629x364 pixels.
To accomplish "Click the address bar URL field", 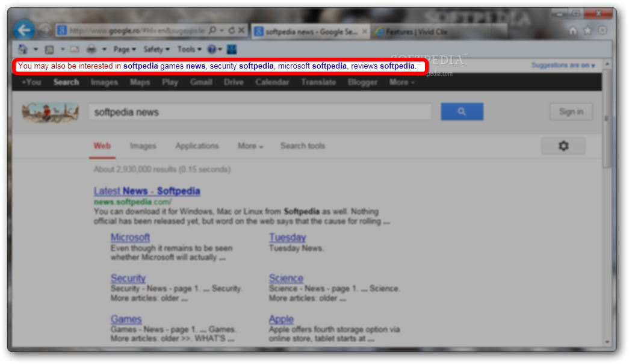I will click(137, 31).
